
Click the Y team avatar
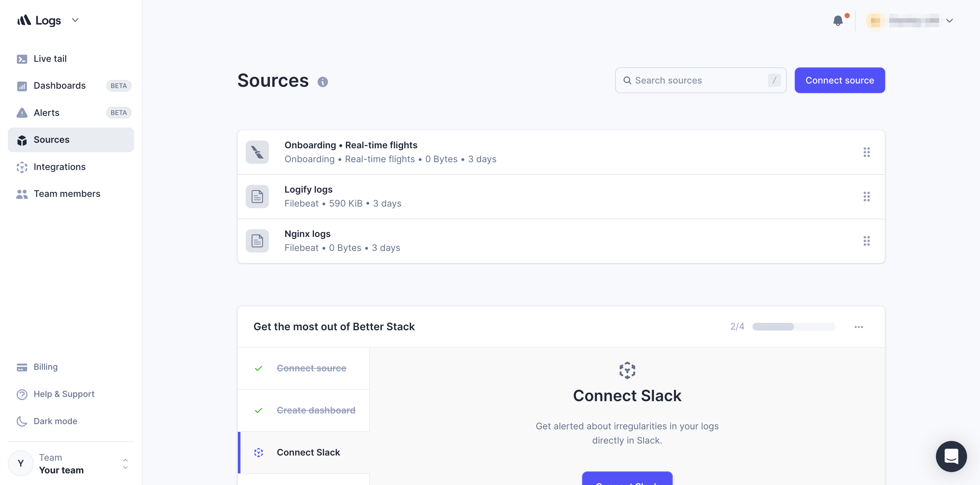(x=20, y=463)
